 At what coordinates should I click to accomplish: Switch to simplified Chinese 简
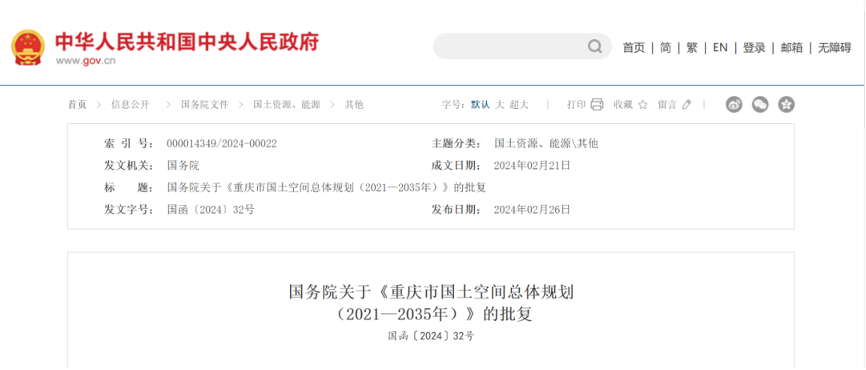point(666,48)
